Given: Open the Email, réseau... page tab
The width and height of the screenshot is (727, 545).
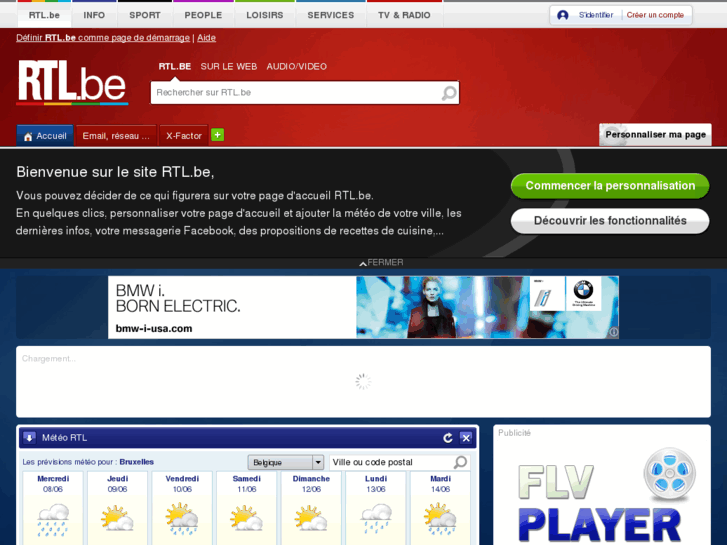Looking at the screenshot, I should pyautogui.click(x=116, y=136).
